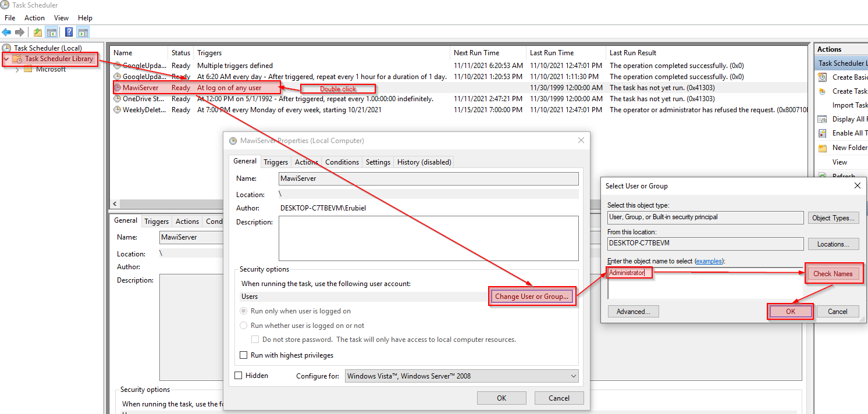Image resolution: width=868 pixels, height=414 pixels.
Task: Click the New Folder icon in Actions
Action: (822, 148)
